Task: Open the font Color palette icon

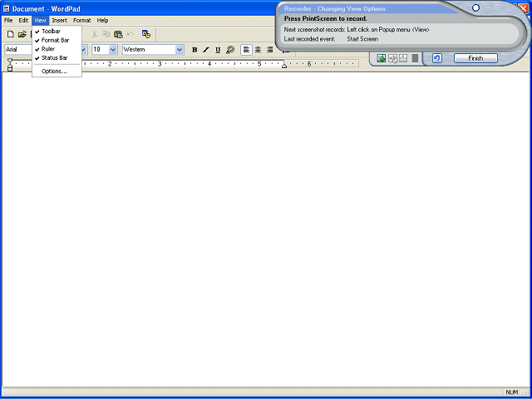Action: click(230, 50)
